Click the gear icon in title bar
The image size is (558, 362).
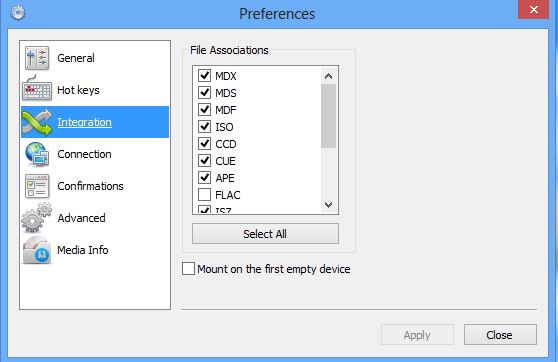pyautogui.click(x=18, y=13)
